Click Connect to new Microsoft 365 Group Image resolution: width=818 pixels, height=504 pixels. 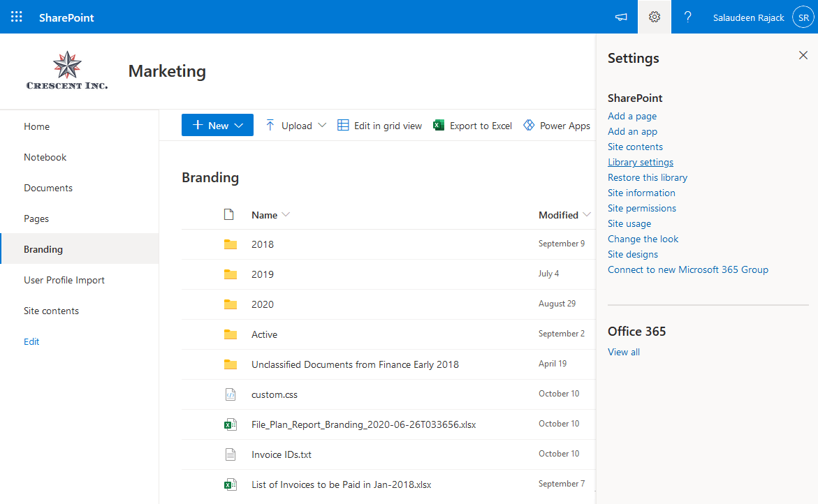click(x=687, y=269)
